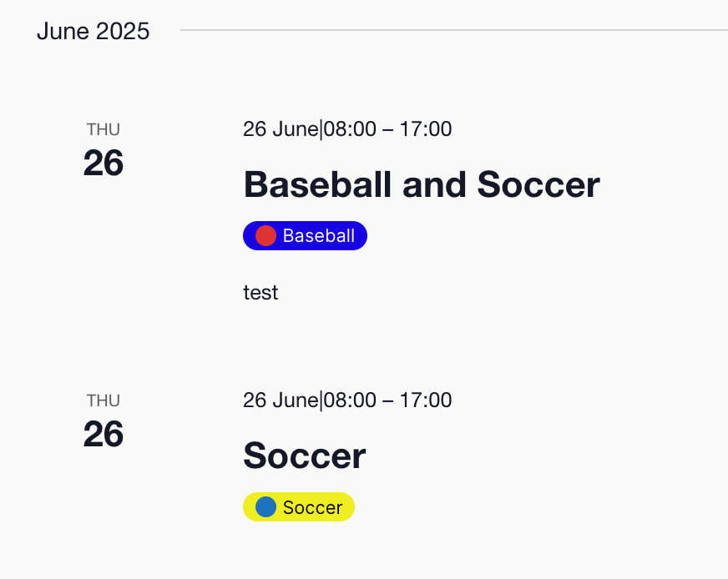
Task: Click the divider line beside June 2025
Action: coord(451,30)
